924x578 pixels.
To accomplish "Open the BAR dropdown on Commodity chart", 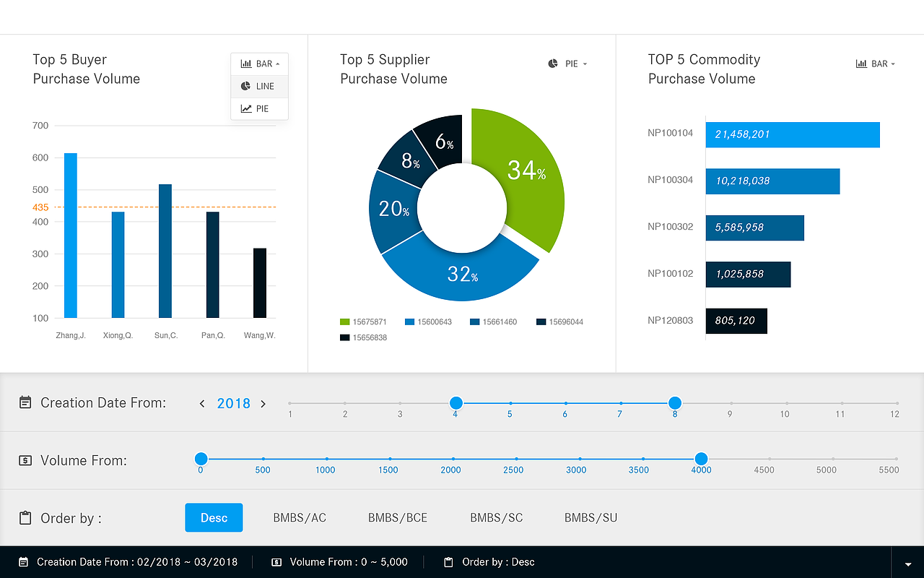I will (x=875, y=64).
